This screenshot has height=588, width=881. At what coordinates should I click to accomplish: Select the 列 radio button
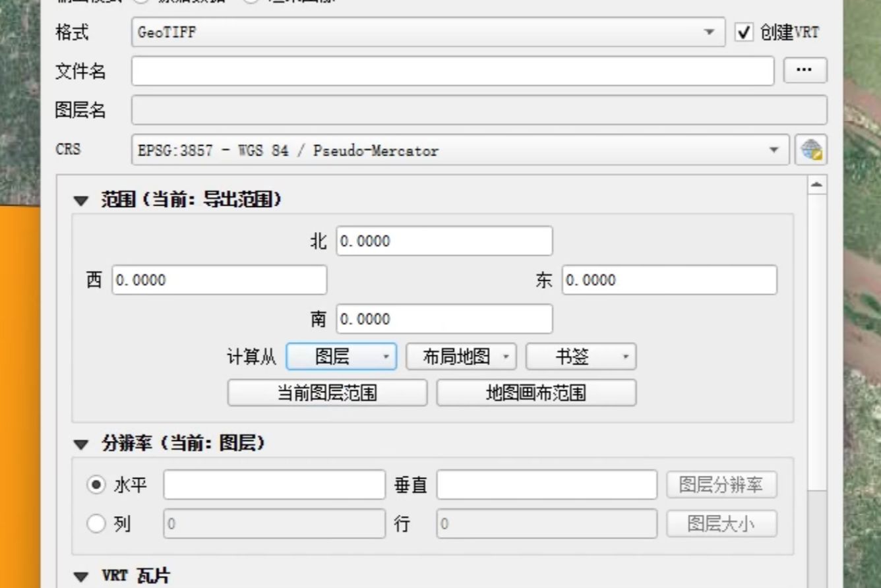pos(96,524)
